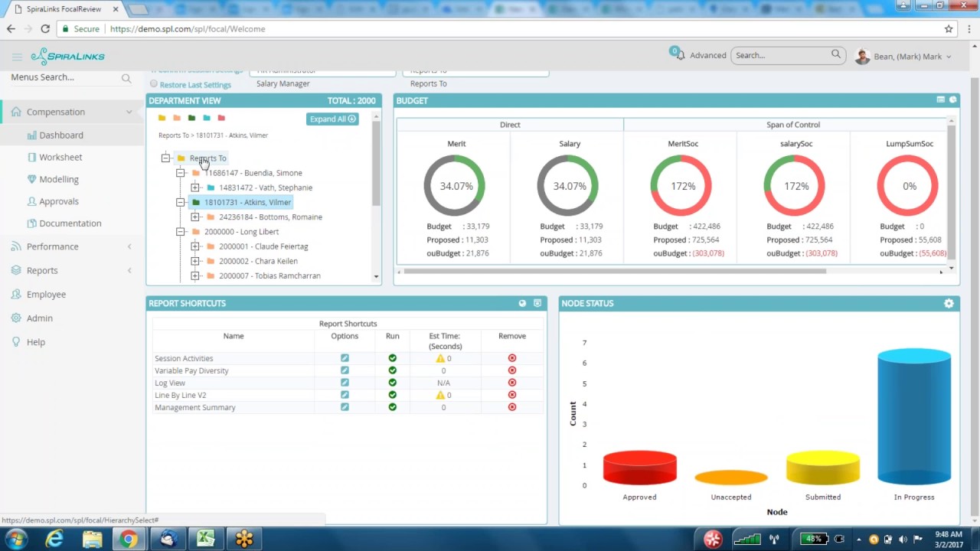
Task: Open the Node Status settings gear
Action: tap(949, 304)
